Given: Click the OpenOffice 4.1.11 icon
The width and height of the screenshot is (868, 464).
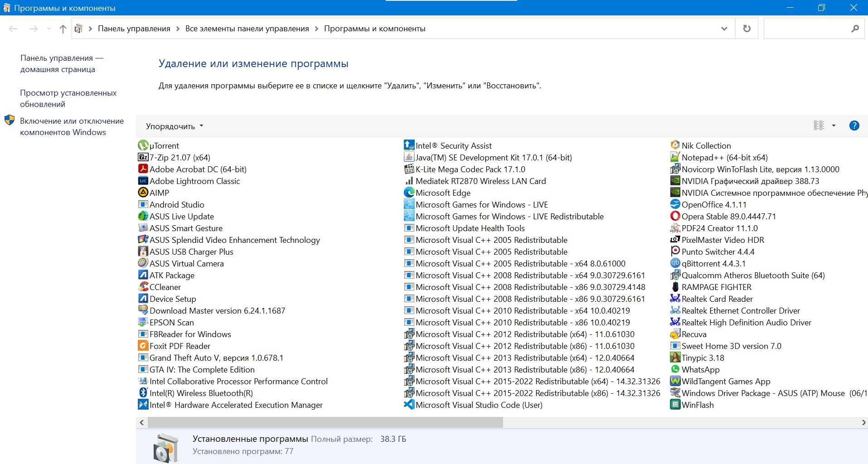Looking at the screenshot, I should click(x=675, y=204).
